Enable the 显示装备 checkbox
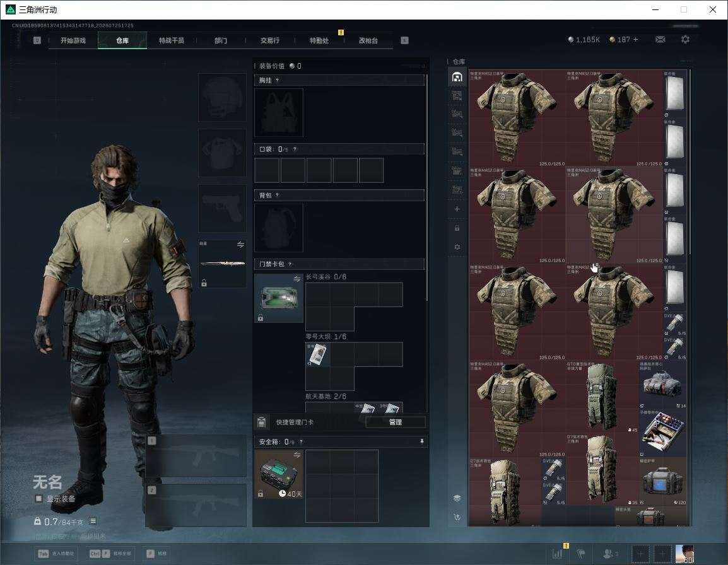 pos(38,499)
